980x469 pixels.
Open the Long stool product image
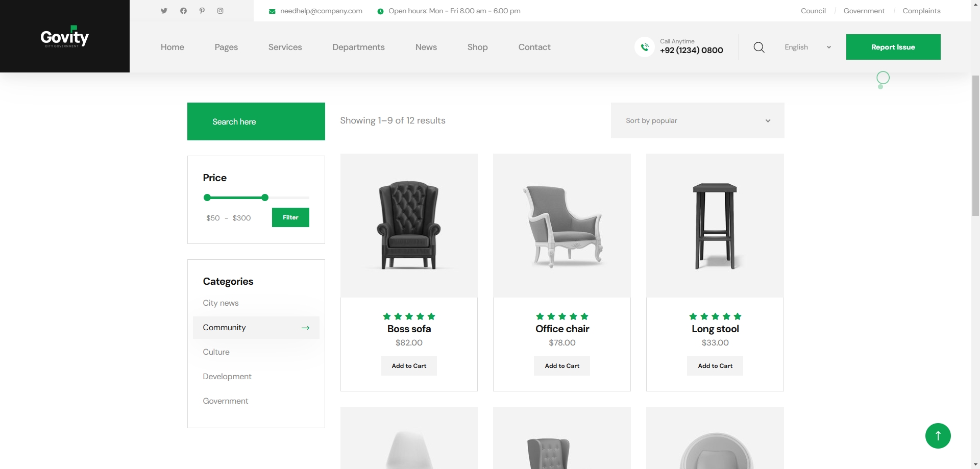coord(715,226)
